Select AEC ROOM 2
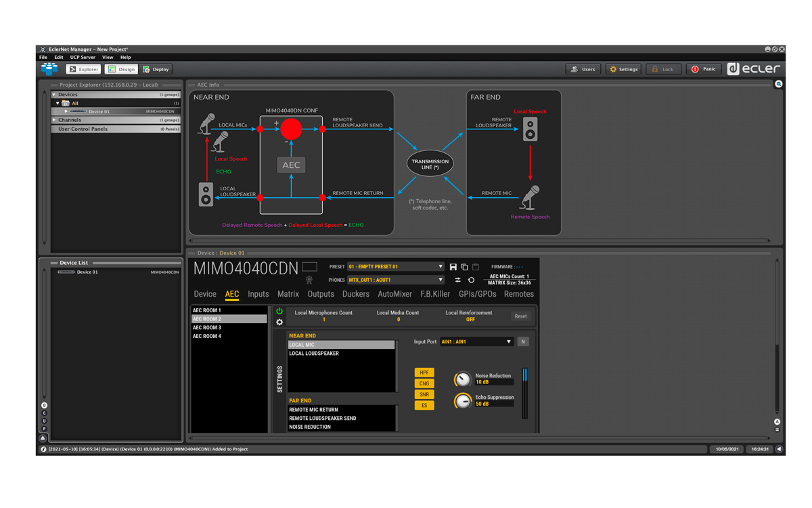This screenshot has height=508, width=812. tap(229, 318)
